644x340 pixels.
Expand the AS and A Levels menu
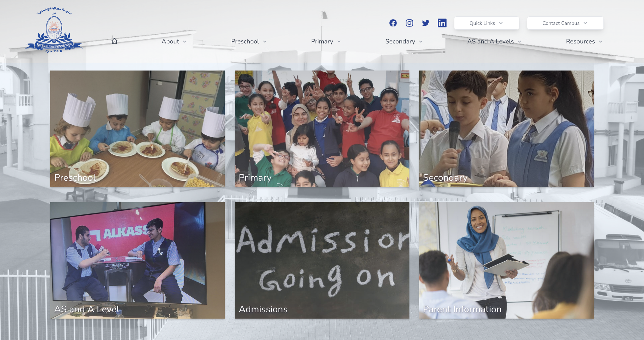point(494,41)
